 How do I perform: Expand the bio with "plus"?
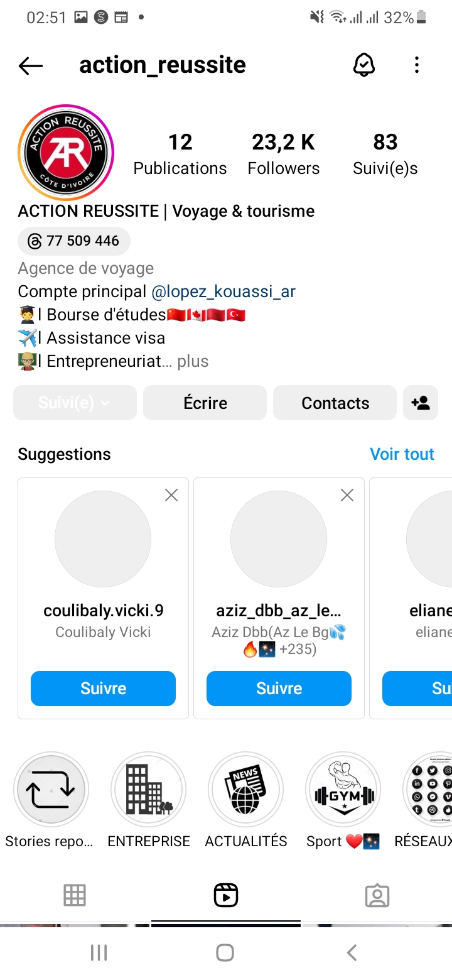coord(193,361)
